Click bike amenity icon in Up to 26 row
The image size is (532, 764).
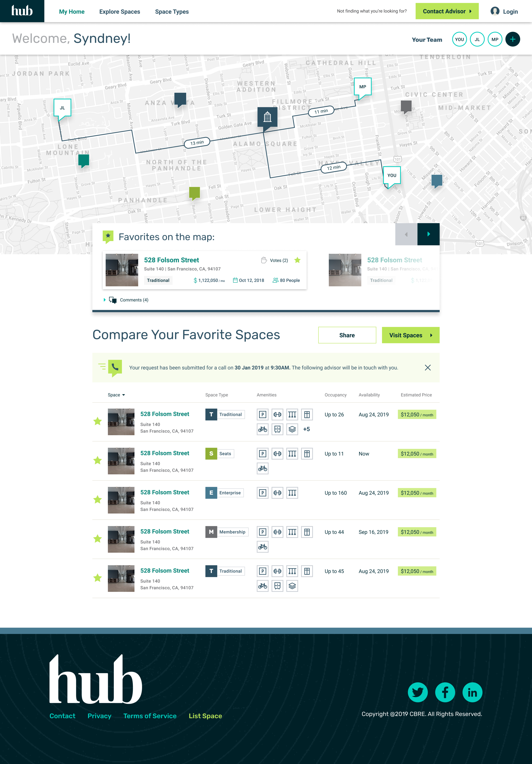pos(263,429)
